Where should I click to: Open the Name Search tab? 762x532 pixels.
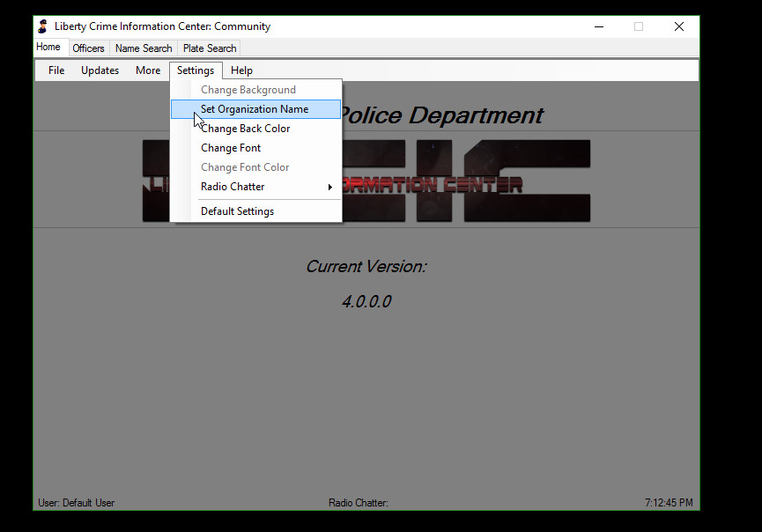[144, 48]
